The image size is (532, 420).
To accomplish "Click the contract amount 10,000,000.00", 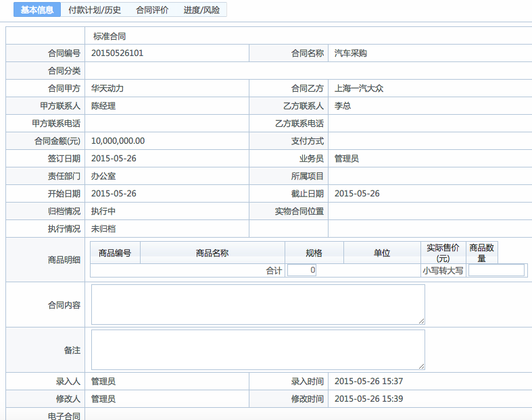I will (118, 141).
